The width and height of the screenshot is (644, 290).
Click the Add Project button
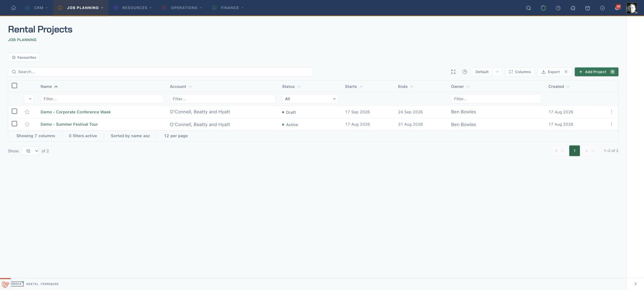tap(596, 72)
